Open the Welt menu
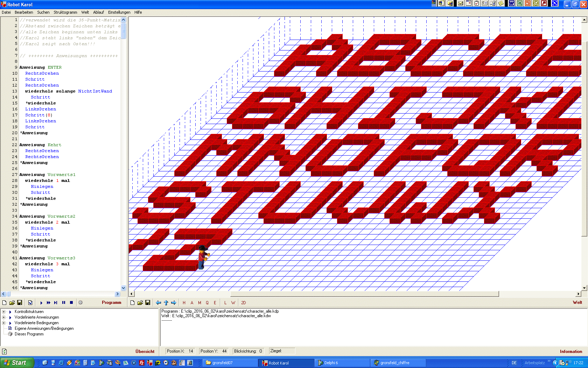The width and height of the screenshot is (588, 368). (85, 12)
